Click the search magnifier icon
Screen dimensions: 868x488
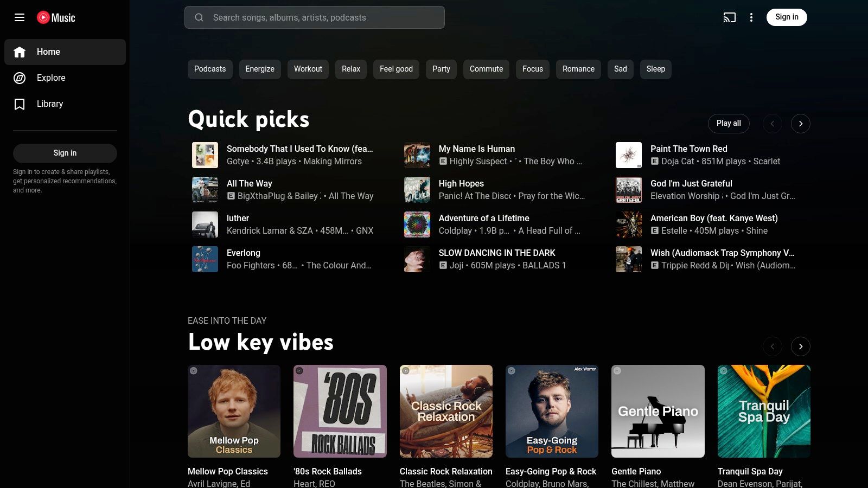199,17
